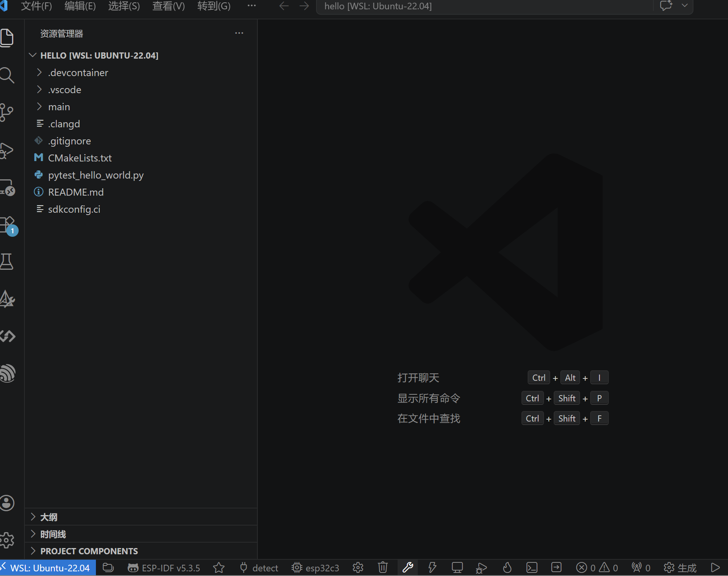Open the 选择(S) menu
Image resolution: width=728 pixels, height=576 pixels.
tap(124, 6)
